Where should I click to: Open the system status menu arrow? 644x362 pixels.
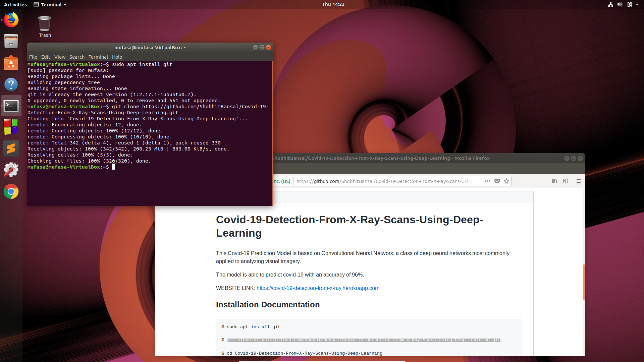[x=637, y=4]
